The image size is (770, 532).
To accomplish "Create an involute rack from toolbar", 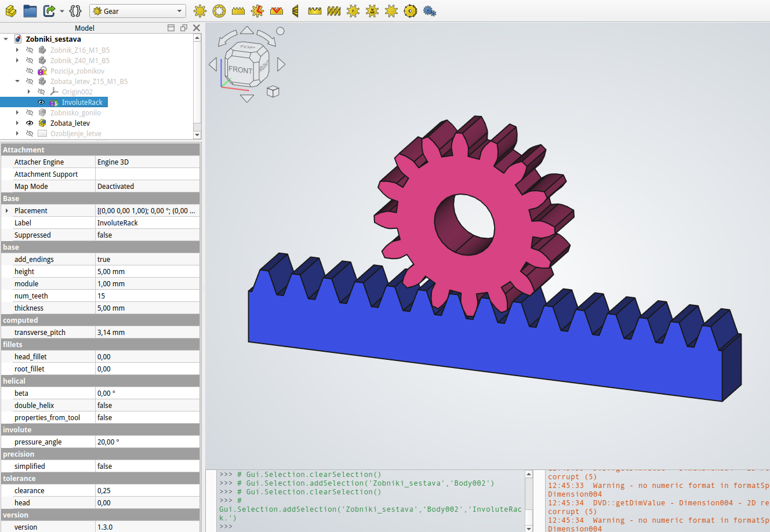I will (x=238, y=11).
